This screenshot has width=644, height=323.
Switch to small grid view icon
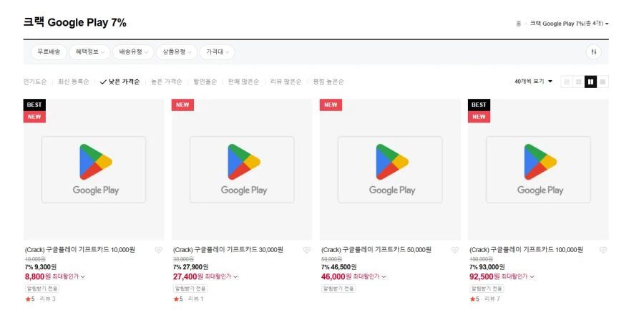(x=579, y=82)
